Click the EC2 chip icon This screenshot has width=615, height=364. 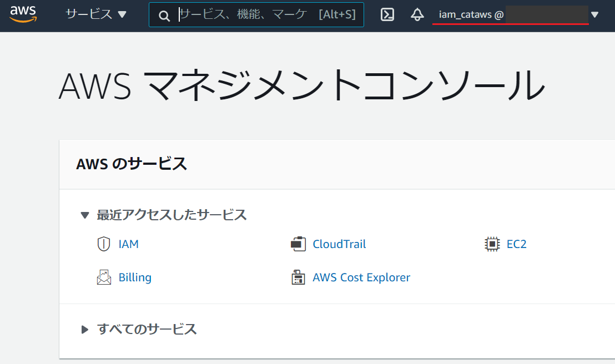click(x=492, y=244)
